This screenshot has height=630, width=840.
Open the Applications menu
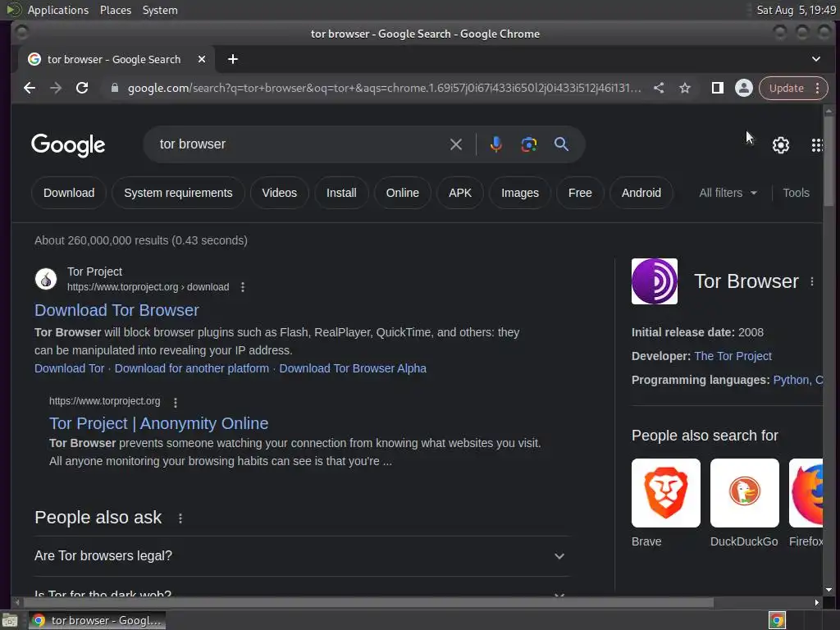pos(58,10)
